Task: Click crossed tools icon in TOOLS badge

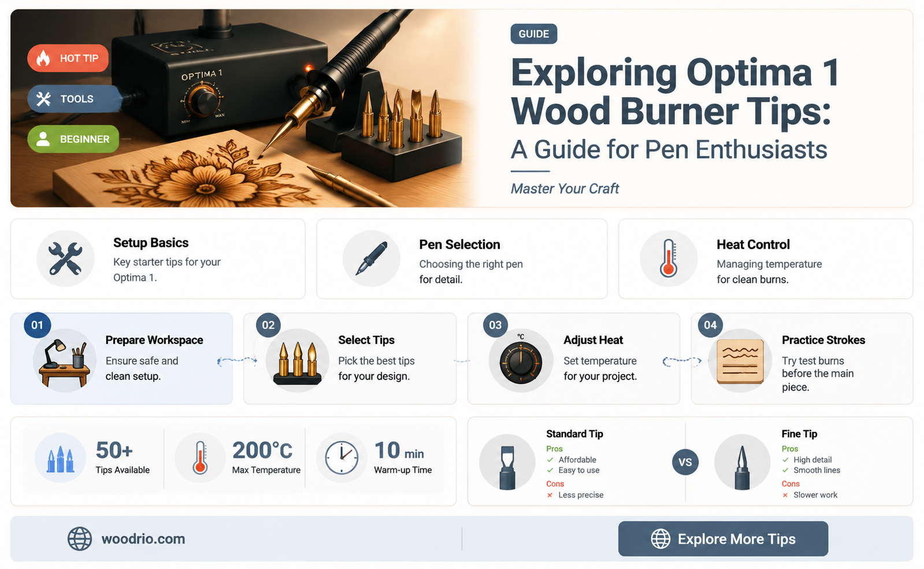Action: point(44,99)
